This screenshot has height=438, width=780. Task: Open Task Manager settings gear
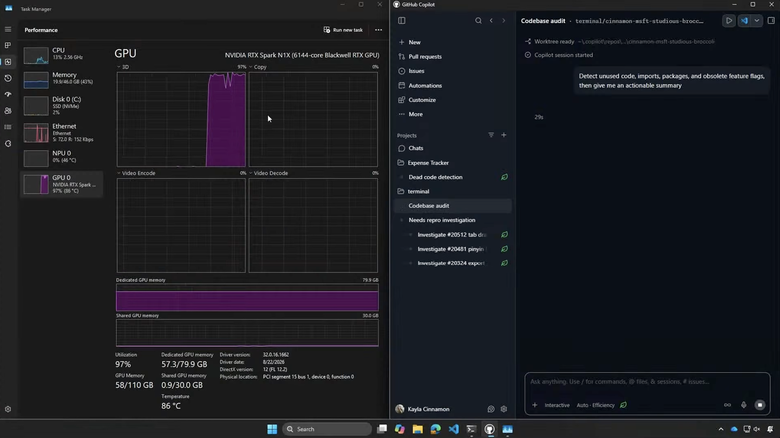8,409
